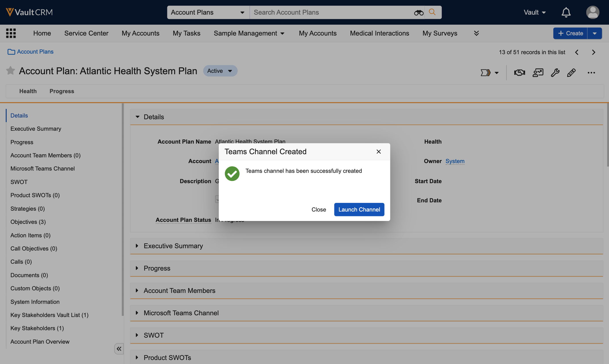Click the pencil edit icon
Viewport: 609px width, 364px height.
tap(571, 73)
